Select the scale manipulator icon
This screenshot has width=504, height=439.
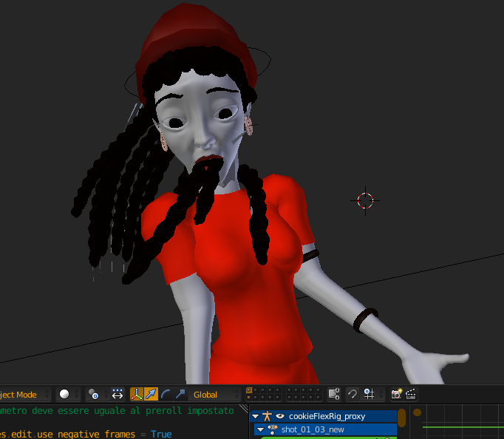click(x=180, y=395)
